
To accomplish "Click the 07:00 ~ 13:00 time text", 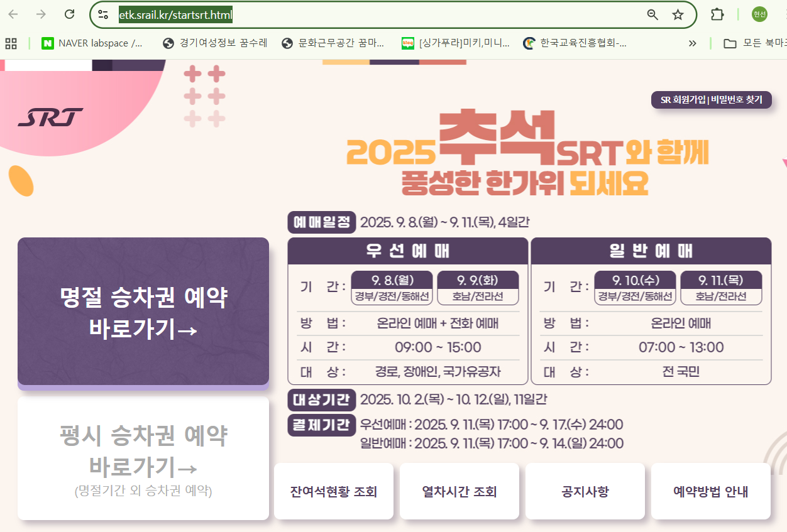I will pyautogui.click(x=681, y=347).
